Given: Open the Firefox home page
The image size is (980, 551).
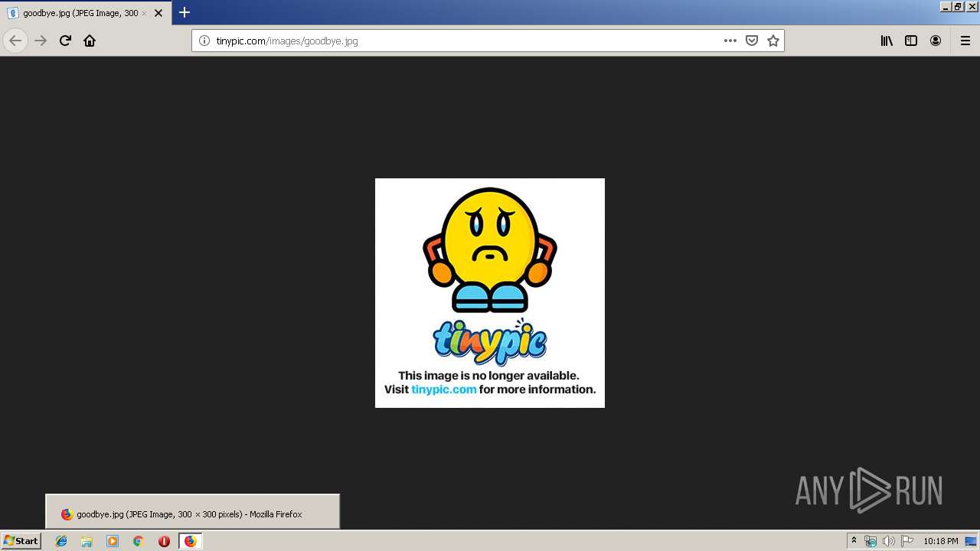Looking at the screenshot, I should (90, 41).
